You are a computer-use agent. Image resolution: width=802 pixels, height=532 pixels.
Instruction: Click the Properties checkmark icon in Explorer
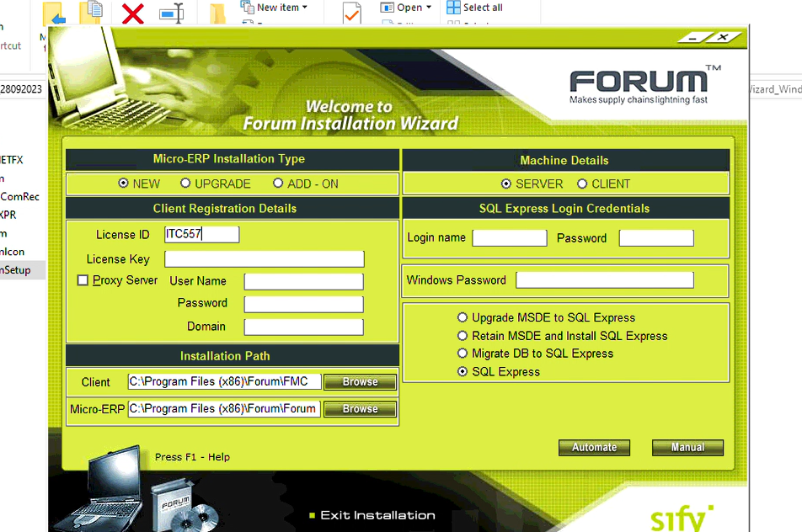[352, 13]
